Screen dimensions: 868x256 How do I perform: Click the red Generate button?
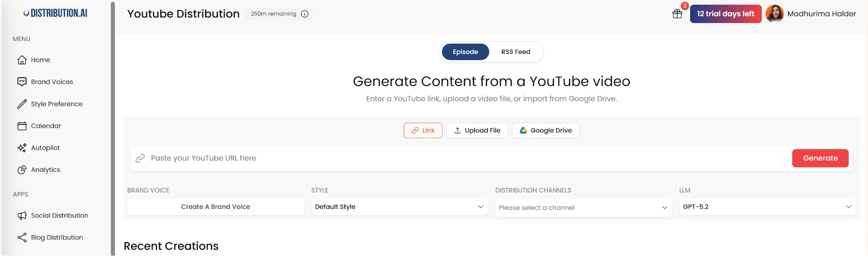coord(820,158)
